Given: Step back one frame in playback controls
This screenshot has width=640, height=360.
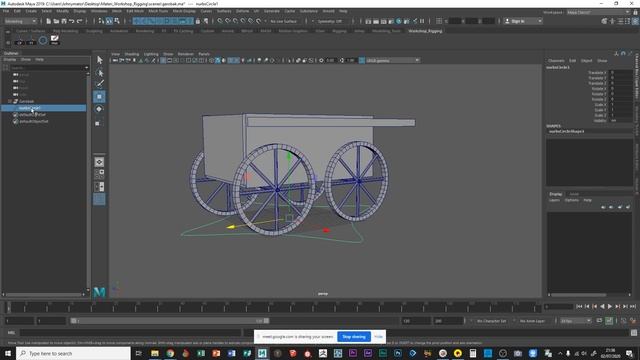Looking at the screenshot, I should point(587,306).
